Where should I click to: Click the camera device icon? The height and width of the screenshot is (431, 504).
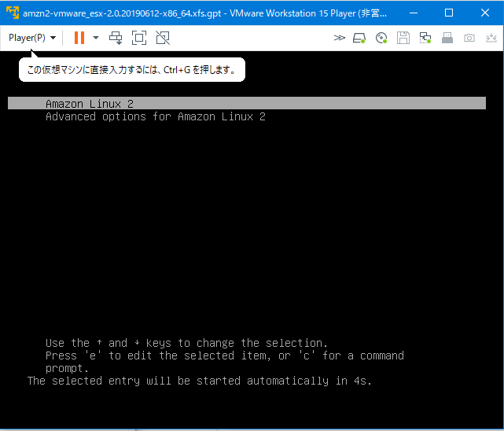click(469, 38)
